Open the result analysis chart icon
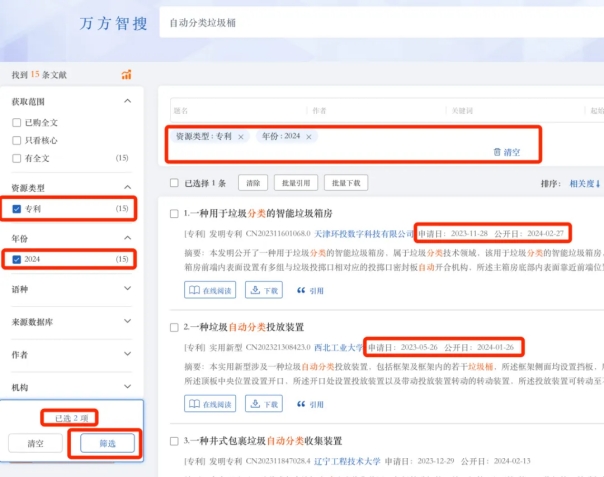 (126, 74)
